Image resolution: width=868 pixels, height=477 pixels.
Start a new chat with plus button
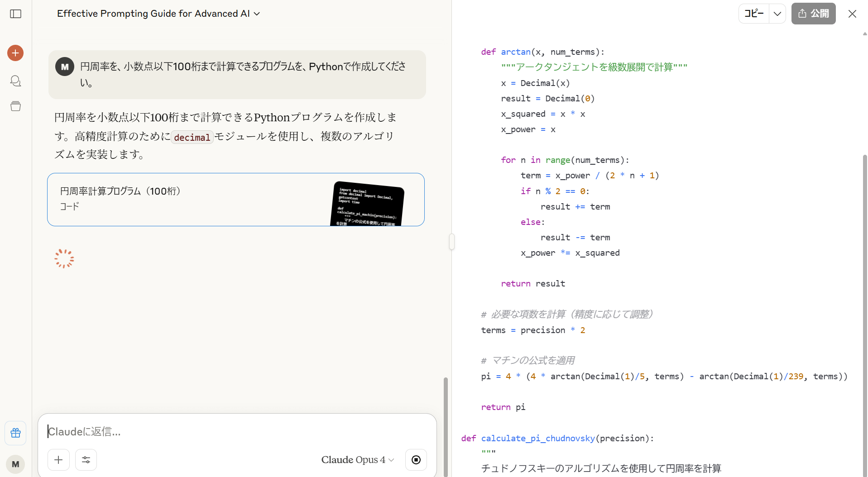tap(15, 53)
